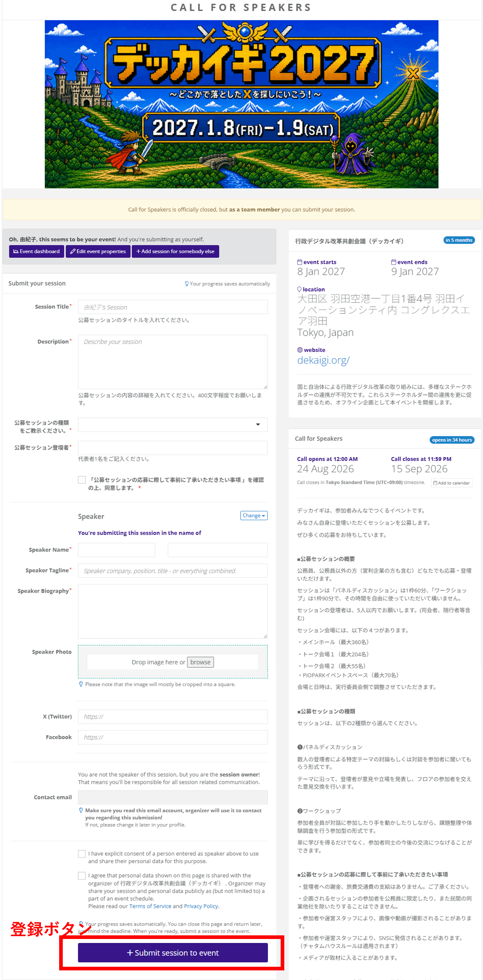Image resolution: width=483 pixels, height=980 pixels.
Task: Click the event ends calendar icon
Action: [394, 262]
